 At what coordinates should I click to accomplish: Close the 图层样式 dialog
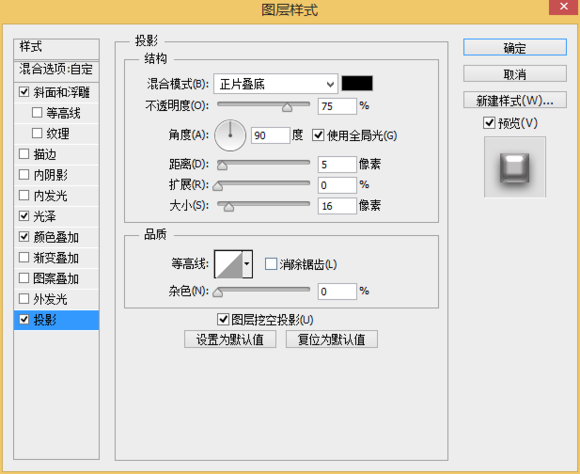click(563, 7)
